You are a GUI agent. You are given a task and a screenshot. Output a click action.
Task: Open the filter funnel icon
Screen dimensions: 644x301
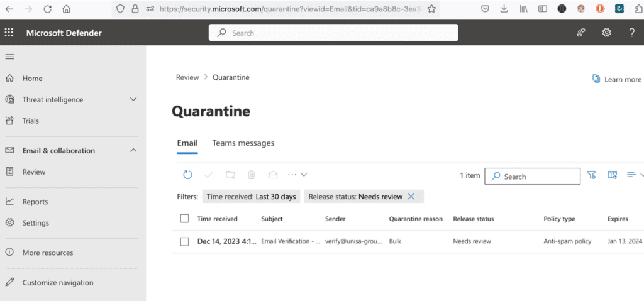591,175
